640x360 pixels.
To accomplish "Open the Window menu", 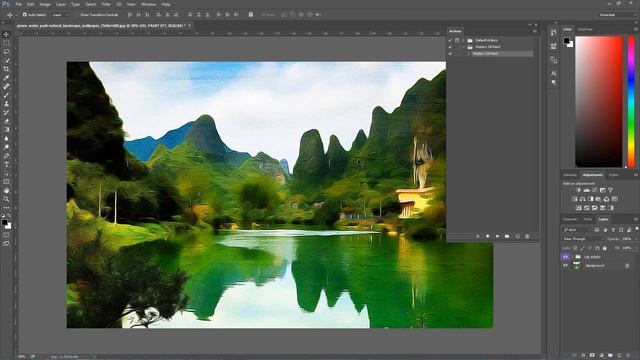I will point(148,4).
